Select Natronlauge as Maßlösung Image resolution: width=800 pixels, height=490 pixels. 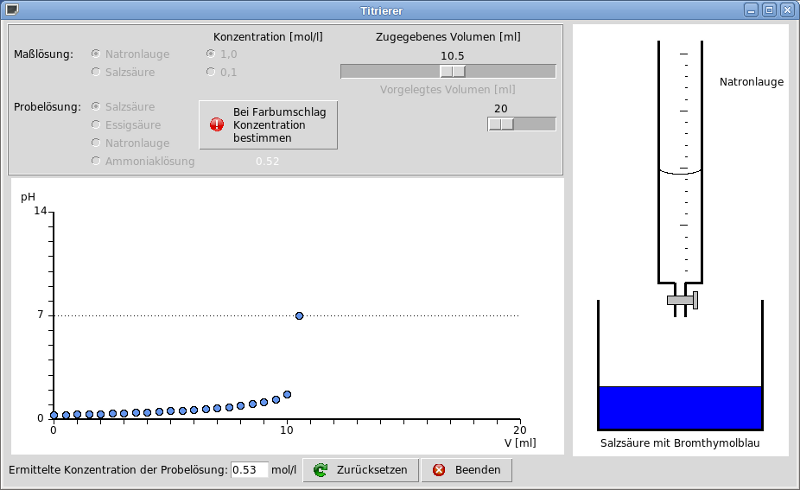pyautogui.click(x=96, y=53)
